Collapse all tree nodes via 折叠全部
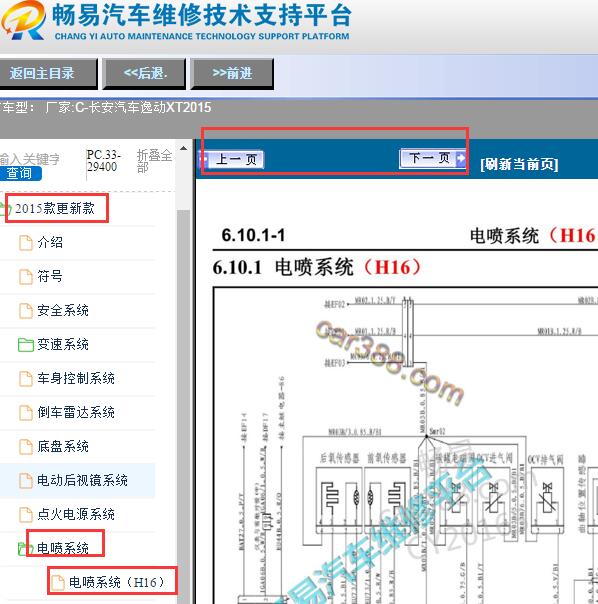Image resolution: width=598 pixels, height=604 pixels. click(154, 161)
